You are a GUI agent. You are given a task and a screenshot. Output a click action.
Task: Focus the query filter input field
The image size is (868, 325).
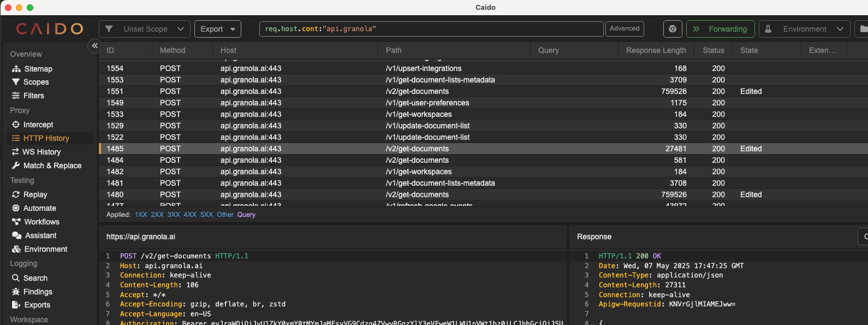[x=431, y=29]
